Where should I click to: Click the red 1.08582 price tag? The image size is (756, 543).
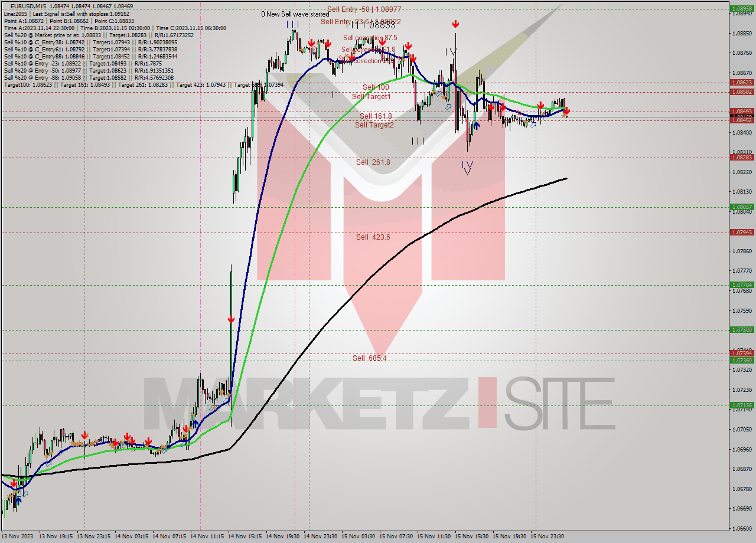741,91
